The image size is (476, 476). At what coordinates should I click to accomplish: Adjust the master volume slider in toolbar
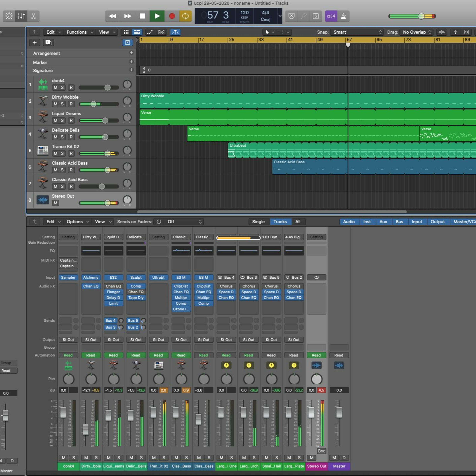pos(421,16)
